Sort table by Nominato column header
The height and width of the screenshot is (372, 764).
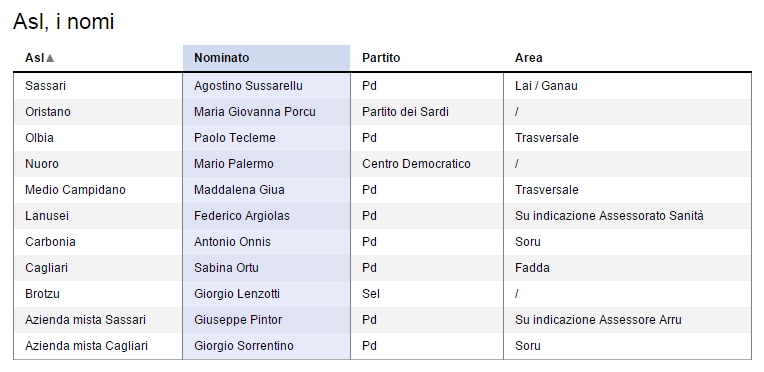266,58
